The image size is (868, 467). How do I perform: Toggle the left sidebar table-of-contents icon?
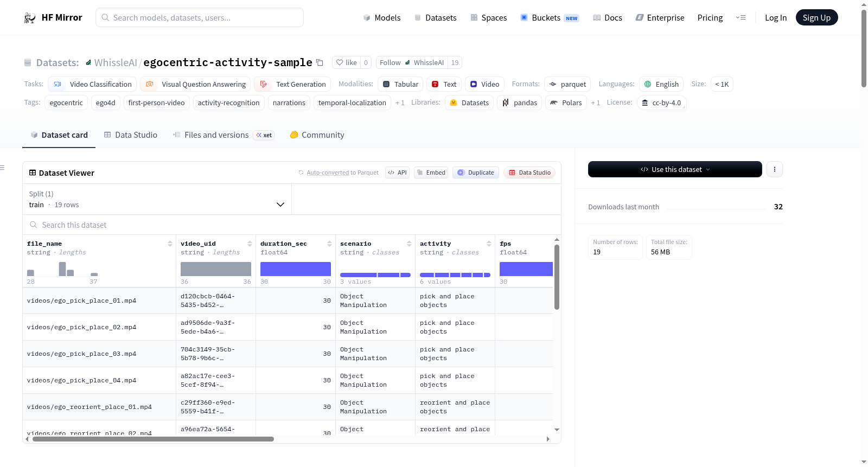pos(3,168)
